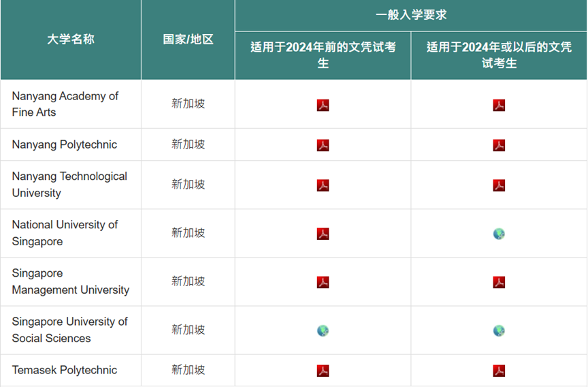Click 新加坡 in the National University of Singapore row
Image resolution: width=588 pixels, height=387 pixels.
[x=189, y=233]
